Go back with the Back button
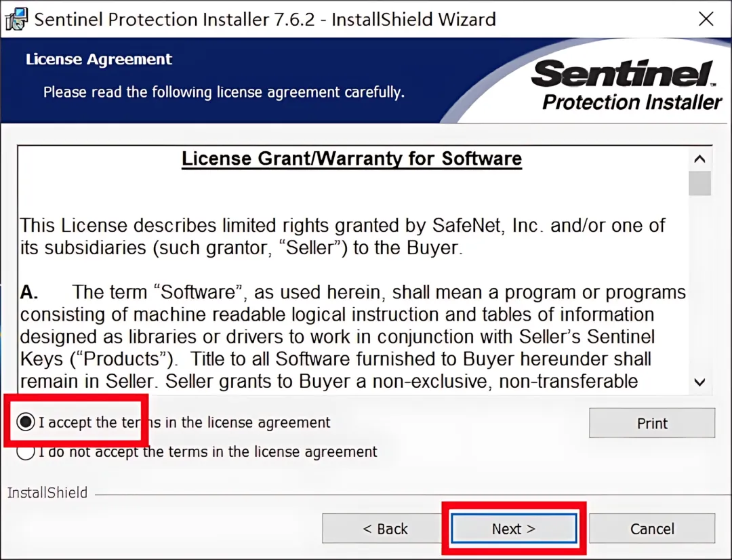The width and height of the screenshot is (732, 560). [385, 529]
